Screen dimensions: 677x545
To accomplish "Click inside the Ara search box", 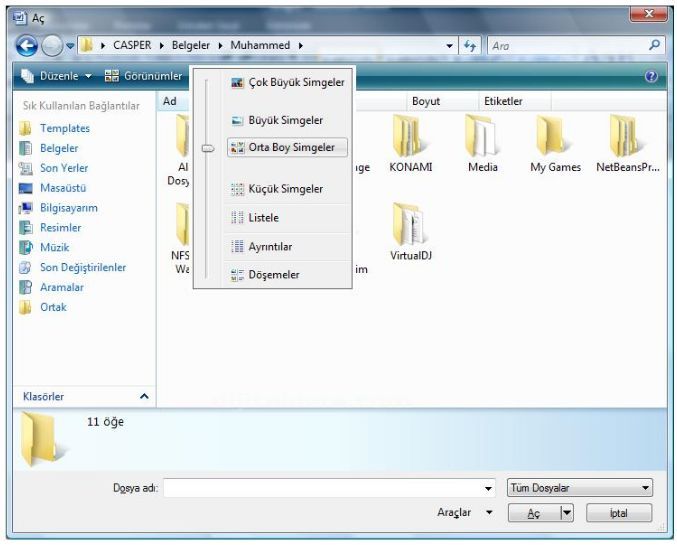I will click(x=568, y=46).
